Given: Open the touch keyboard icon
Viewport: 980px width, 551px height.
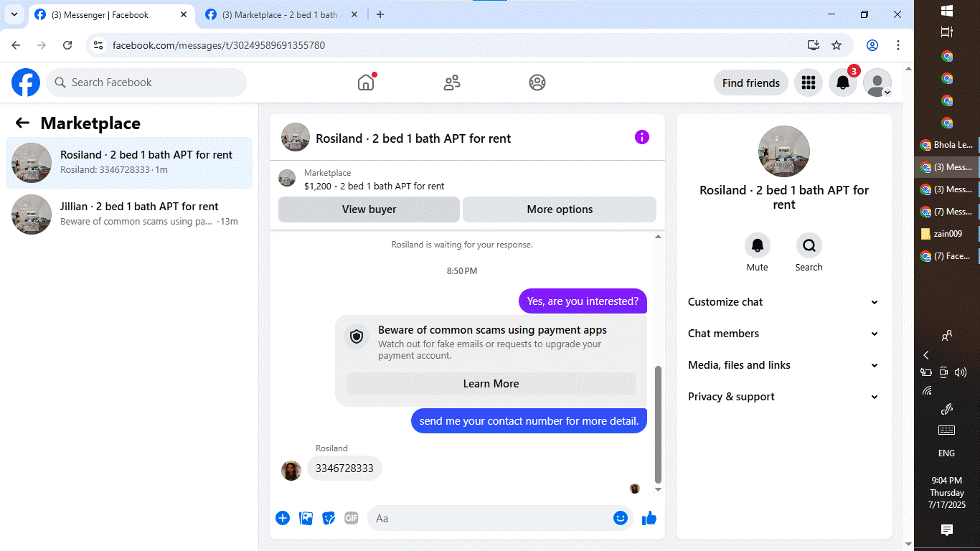Looking at the screenshot, I should click(946, 430).
